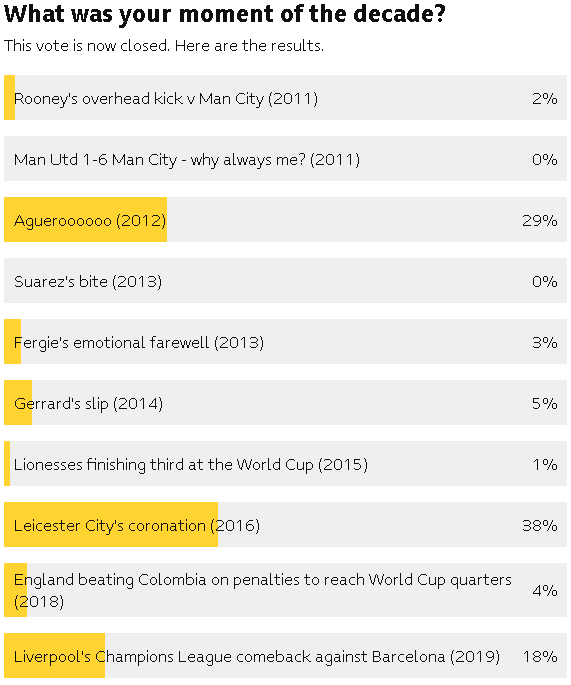Click the Rooney's overhead kick result row
This screenshot has width=571, height=685.
(x=285, y=97)
